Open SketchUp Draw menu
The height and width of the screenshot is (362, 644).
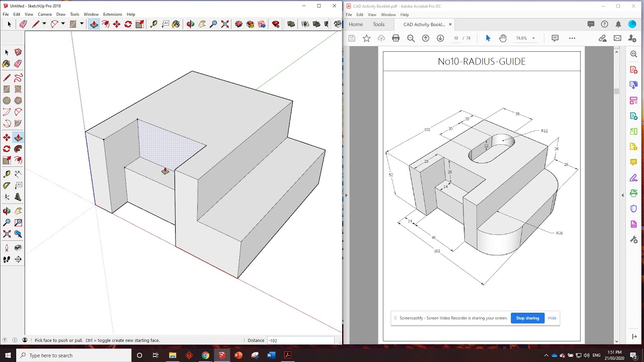[x=61, y=15]
